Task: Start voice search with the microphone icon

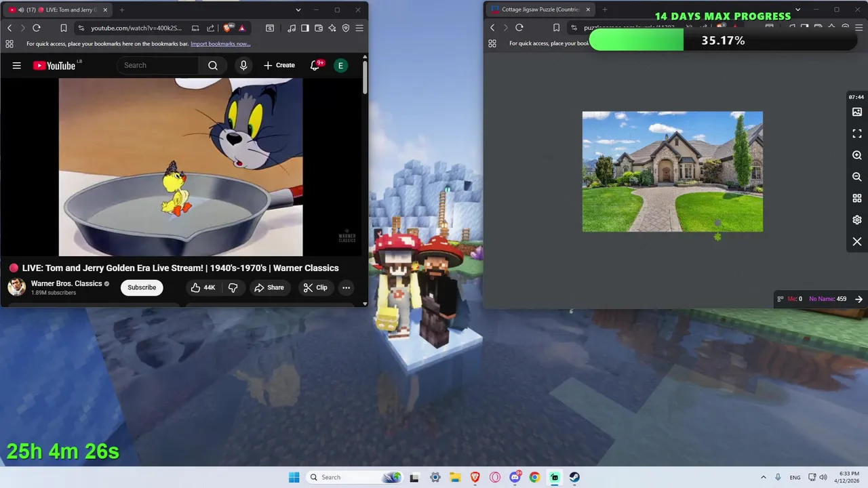Action: [x=243, y=65]
